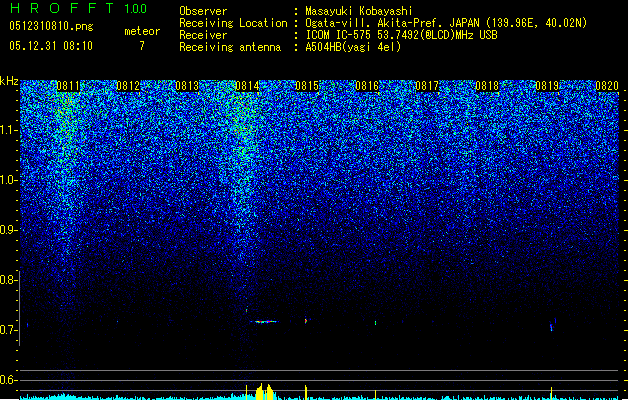Select the version number 1.0.0
This screenshot has width=629, height=400.
pos(136,8)
